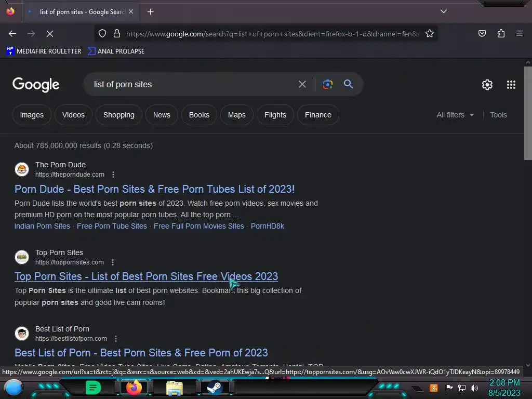532x399 pixels.
Task: Close the Google Search tab
Action: (131, 11)
